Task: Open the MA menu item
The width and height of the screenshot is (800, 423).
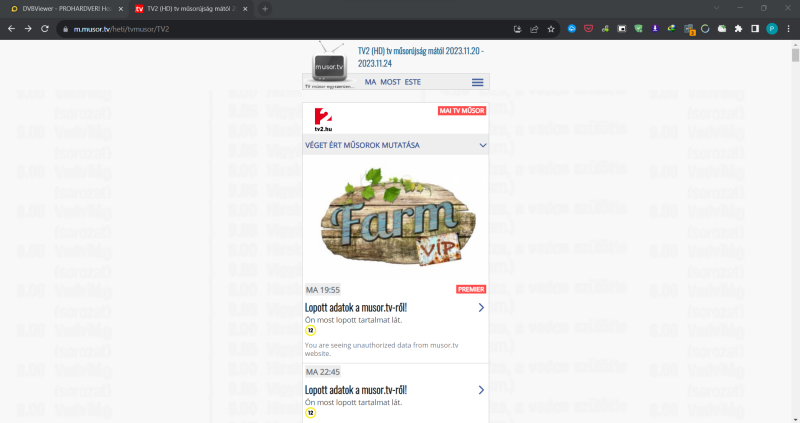Action: point(370,82)
